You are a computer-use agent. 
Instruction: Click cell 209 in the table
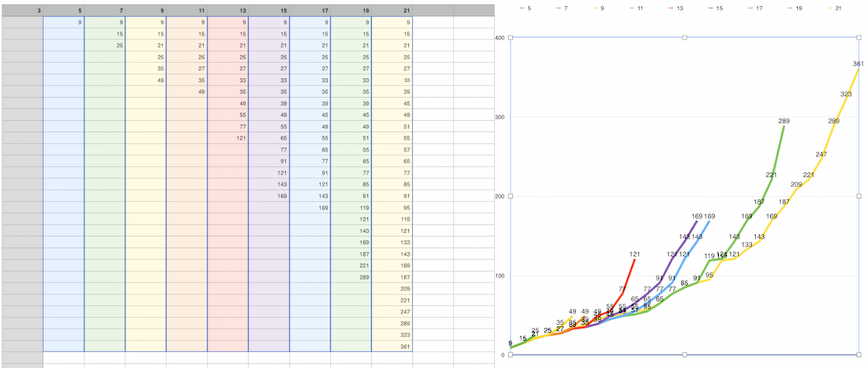coord(392,288)
